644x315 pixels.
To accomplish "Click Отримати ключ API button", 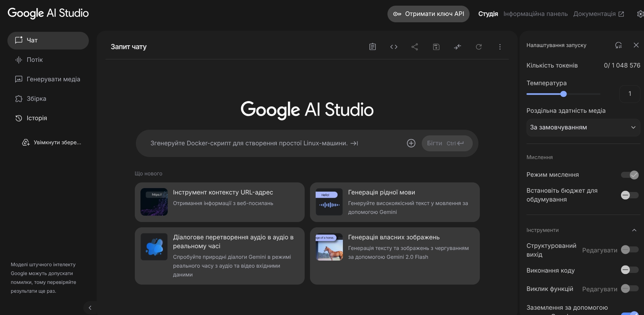I will [x=428, y=14].
